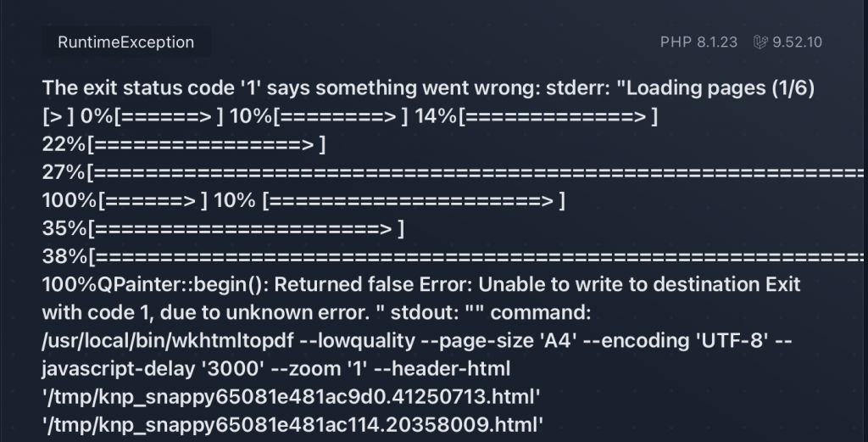Image resolution: width=868 pixels, height=442 pixels.
Task: Click the knp_snappy file path ending 41250713.html
Action: [x=292, y=396]
